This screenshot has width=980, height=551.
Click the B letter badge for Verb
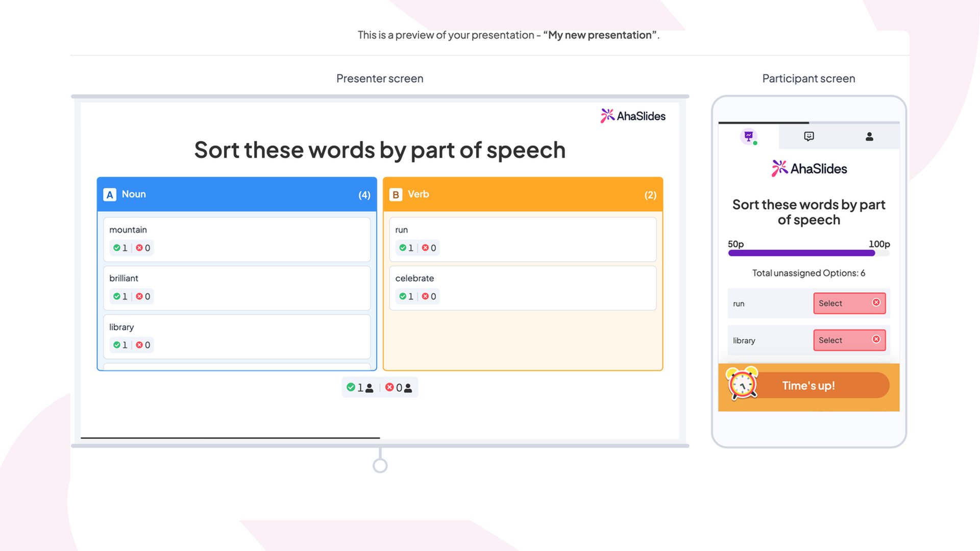coord(396,195)
